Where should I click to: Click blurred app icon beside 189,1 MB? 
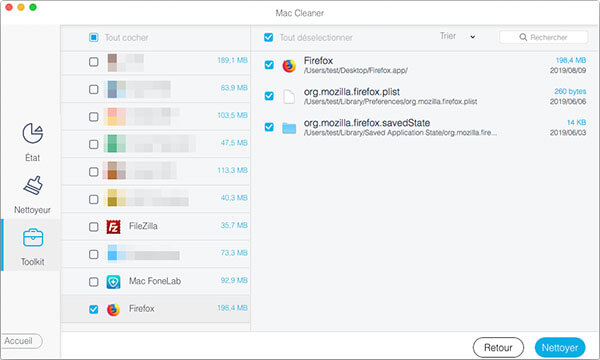[112, 62]
